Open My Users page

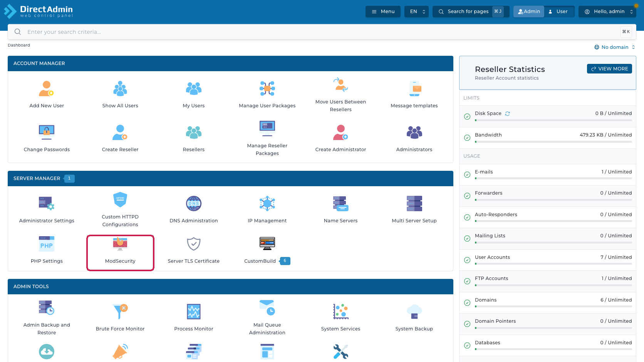click(194, 95)
